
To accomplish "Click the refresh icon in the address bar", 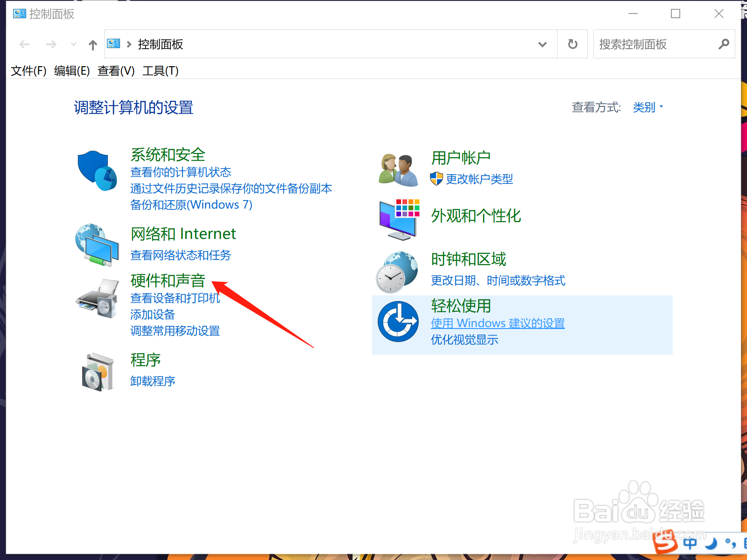I will pos(572,44).
